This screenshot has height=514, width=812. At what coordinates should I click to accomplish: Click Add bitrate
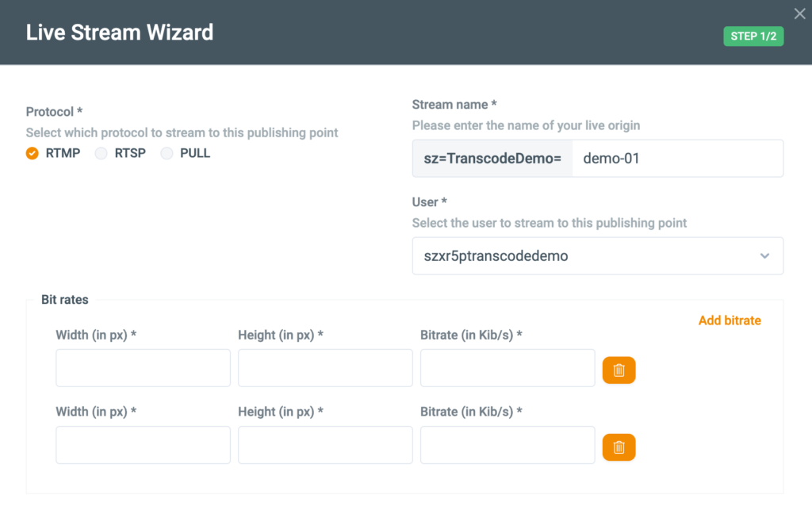(730, 320)
